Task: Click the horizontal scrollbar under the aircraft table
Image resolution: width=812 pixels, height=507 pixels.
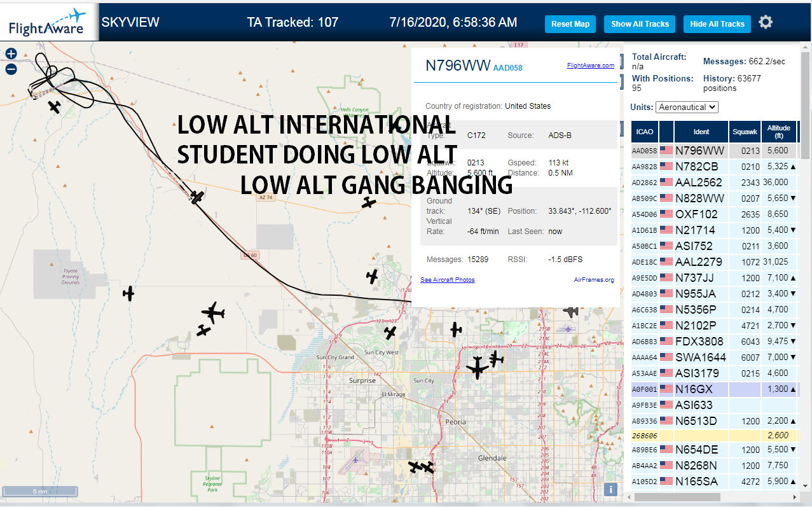Action: 676,497
